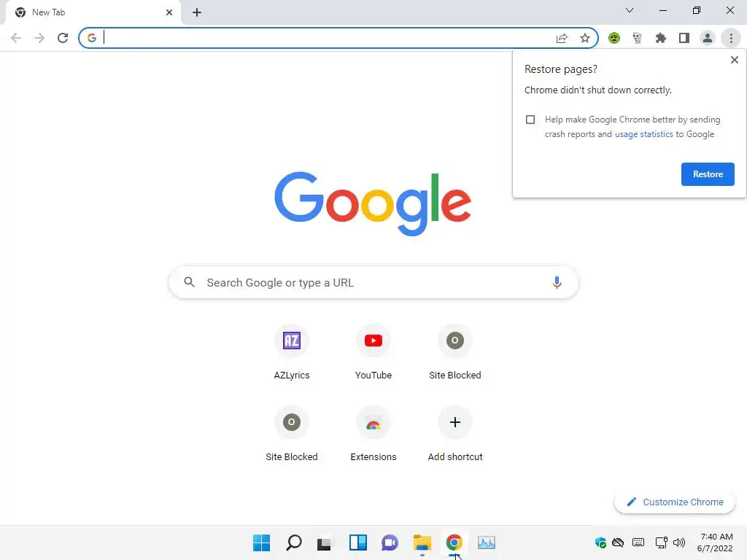The image size is (747, 560).
Task: Close the New Tab tab
Action: (x=169, y=12)
